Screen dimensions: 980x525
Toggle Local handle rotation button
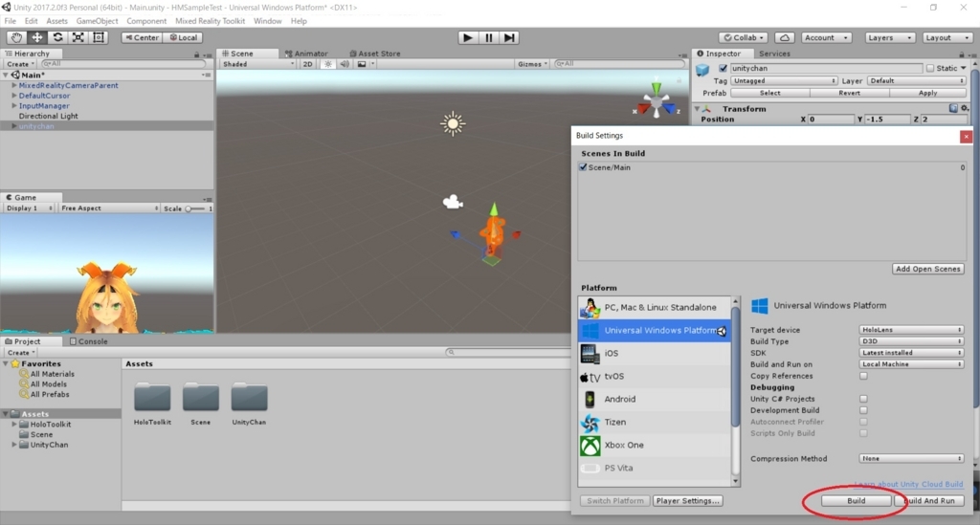pos(183,37)
